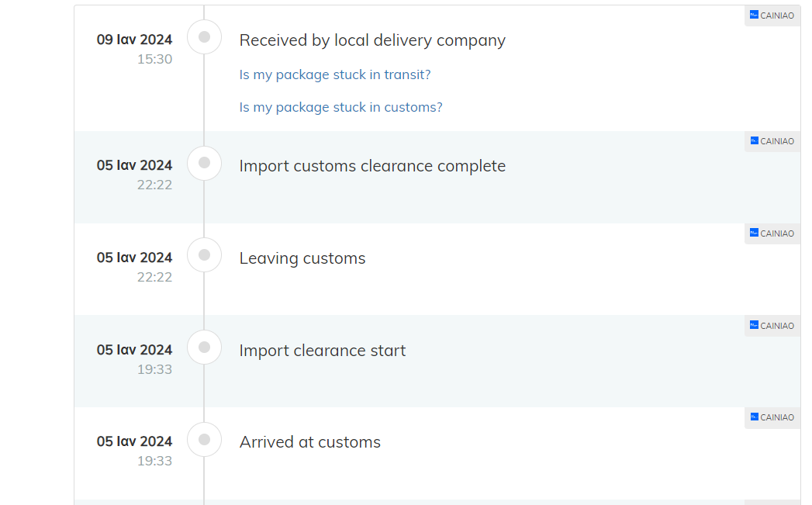This screenshot has height=505, width=812.
Task: Select timeline marker beside Leaving customs
Action: 205,255
